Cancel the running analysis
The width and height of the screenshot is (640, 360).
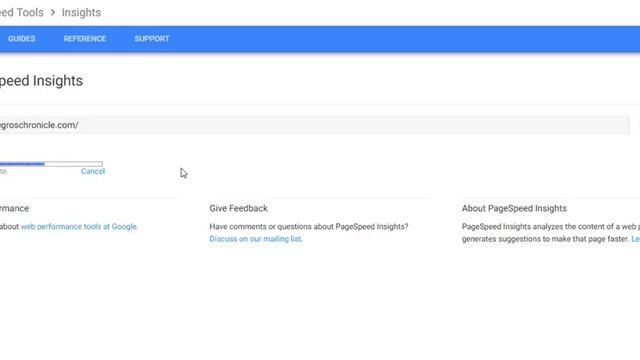pyautogui.click(x=93, y=171)
